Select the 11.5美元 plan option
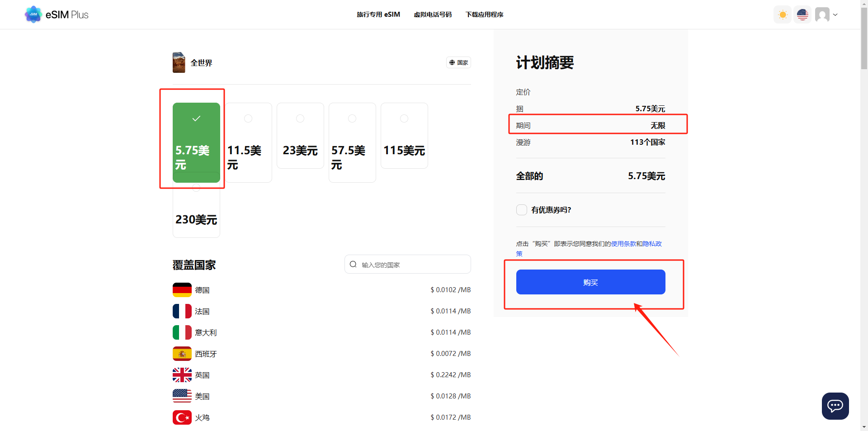 (248, 142)
